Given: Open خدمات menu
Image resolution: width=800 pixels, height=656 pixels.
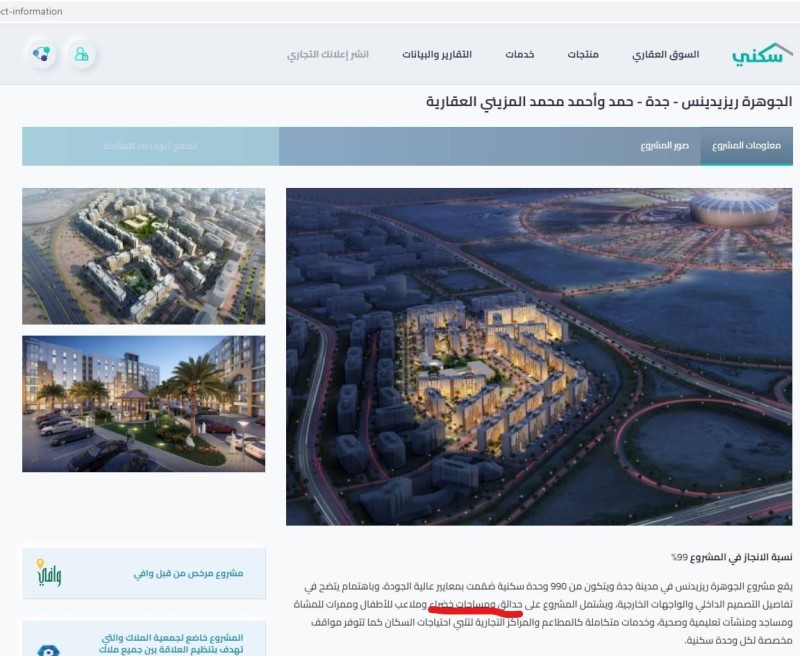Looking at the screenshot, I should coord(519,55).
